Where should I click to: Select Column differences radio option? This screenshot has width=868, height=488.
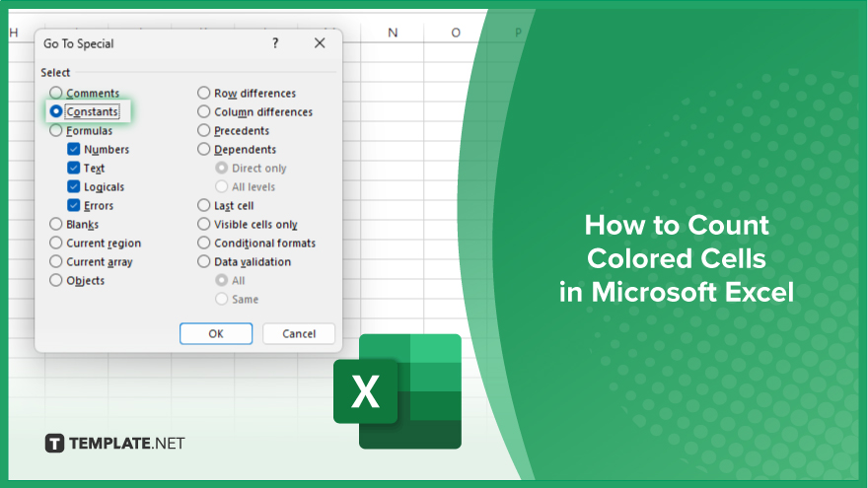tap(204, 111)
